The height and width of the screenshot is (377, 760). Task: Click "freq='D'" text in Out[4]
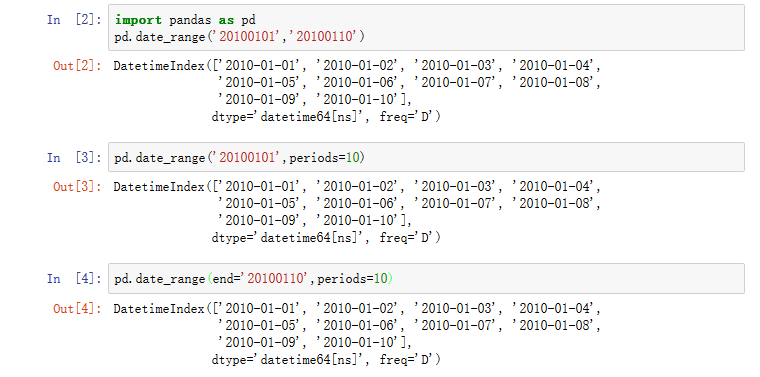(406, 359)
